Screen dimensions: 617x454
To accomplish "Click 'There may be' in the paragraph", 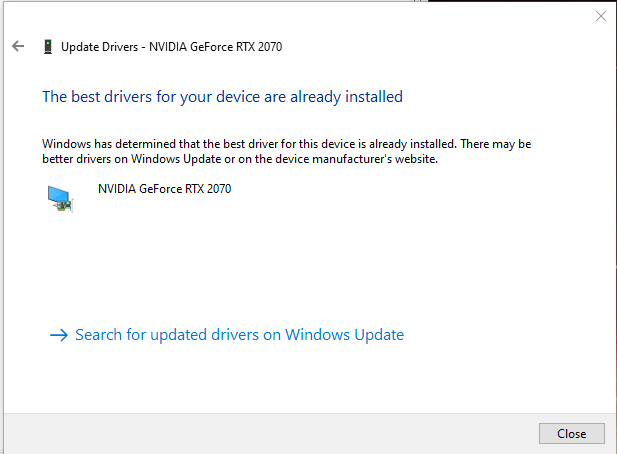I will (496, 144).
